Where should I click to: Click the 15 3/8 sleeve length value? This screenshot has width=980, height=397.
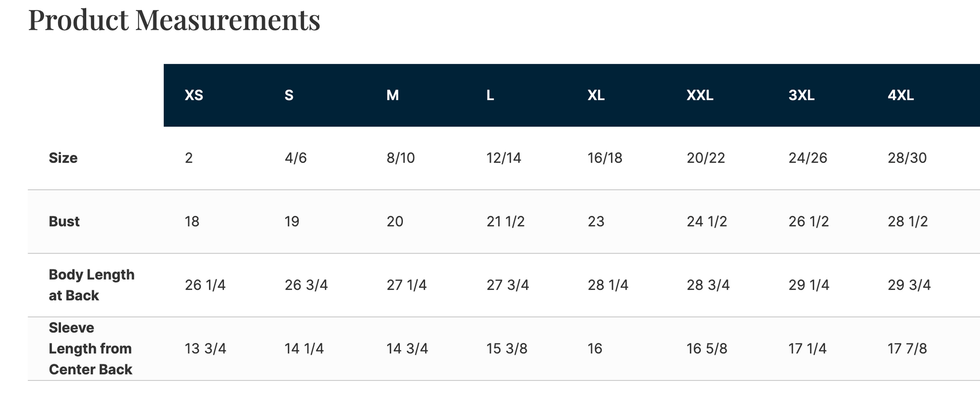click(507, 349)
